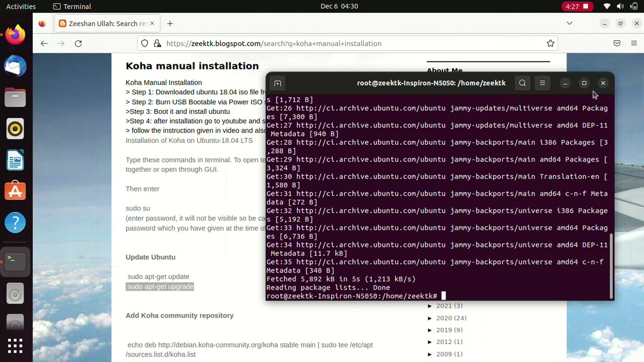
Task: Open the 2020 archive link
Action: point(444,318)
